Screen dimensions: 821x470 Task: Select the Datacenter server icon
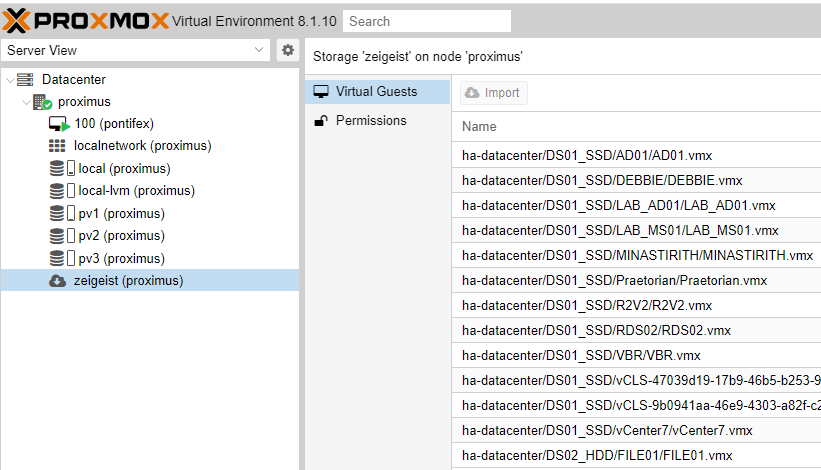tap(25, 80)
